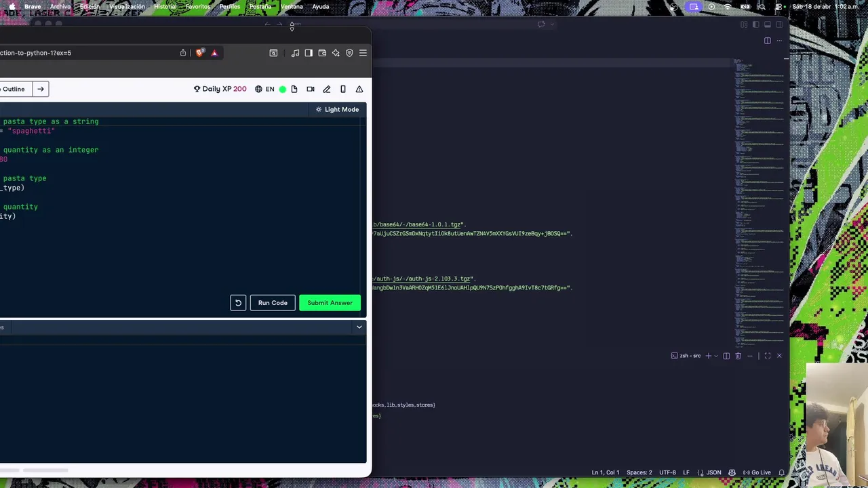Add a new terminal with plus icon
868x488 pixels.
pos(708,356)
